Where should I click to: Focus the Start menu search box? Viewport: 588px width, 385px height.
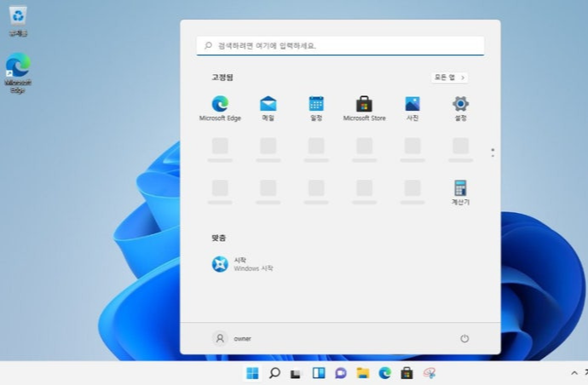click(x=340, y=46)
